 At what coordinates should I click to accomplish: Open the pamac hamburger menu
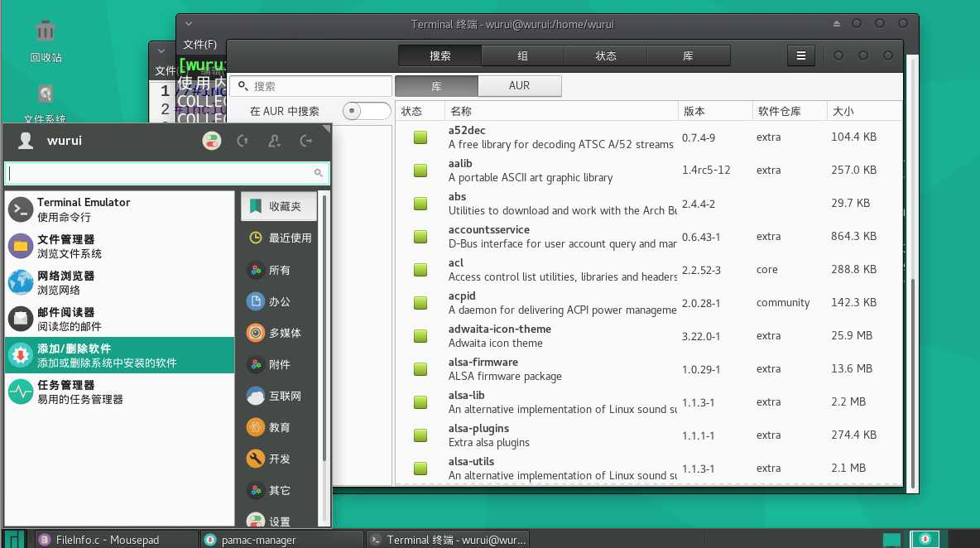[x=800, y=55]
